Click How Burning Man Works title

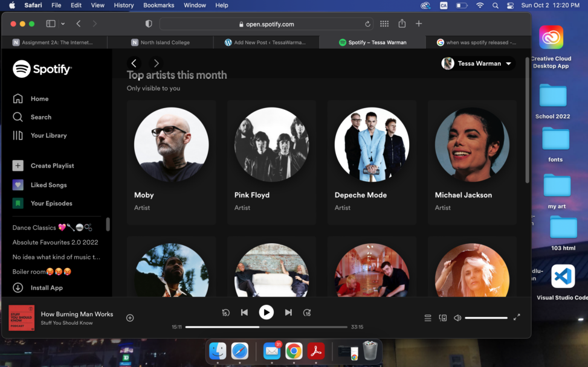[x=77, y=314]
